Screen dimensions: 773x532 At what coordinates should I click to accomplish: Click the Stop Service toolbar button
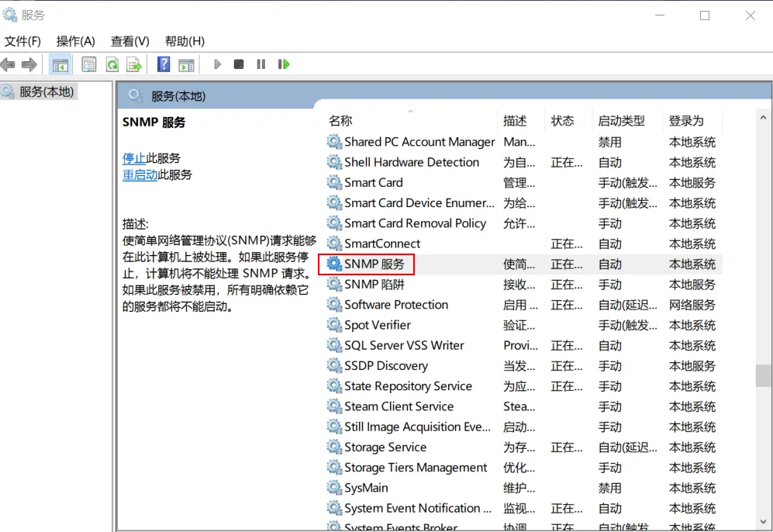pos(239,64)
